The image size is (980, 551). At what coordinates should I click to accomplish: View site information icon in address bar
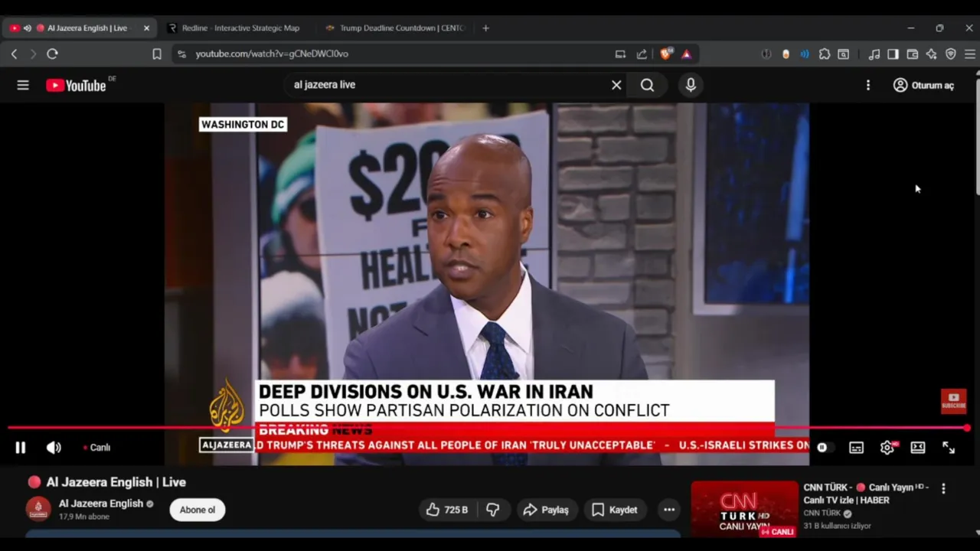181,54
